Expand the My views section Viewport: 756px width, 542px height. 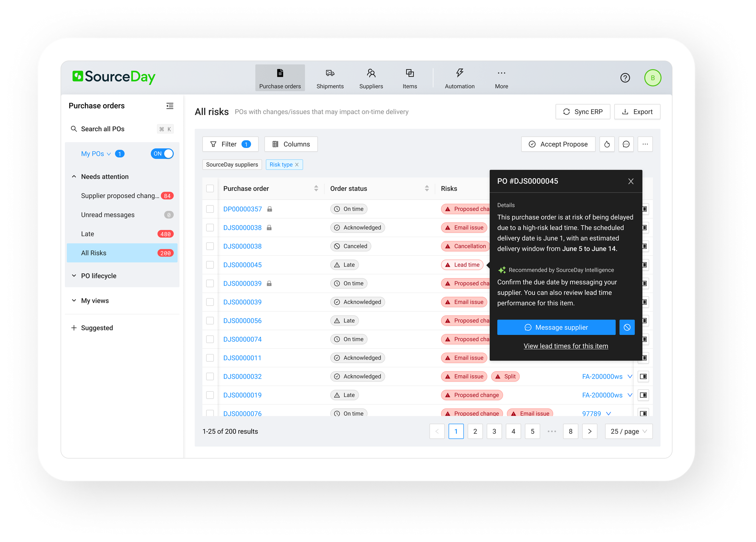click(x=95, y=300)
